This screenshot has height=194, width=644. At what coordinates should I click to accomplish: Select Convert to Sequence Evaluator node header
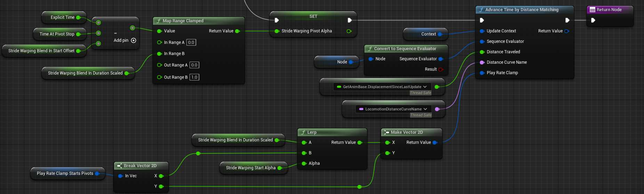pyautogui.click(x=405, y=49)
